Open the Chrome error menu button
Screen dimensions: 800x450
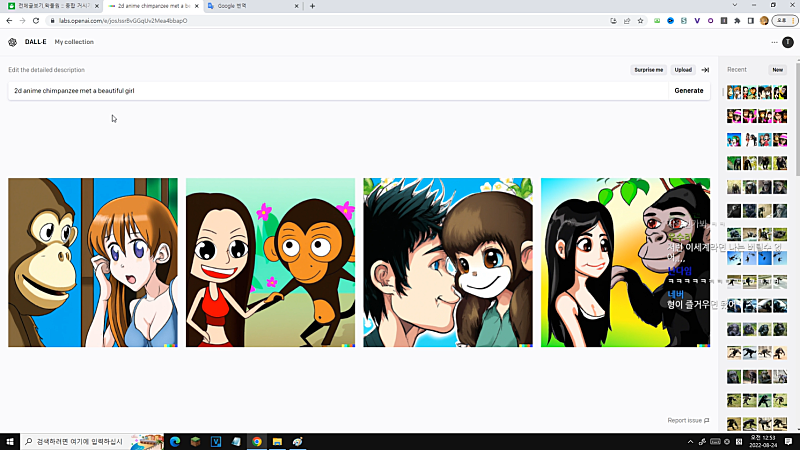pos(785,21)
